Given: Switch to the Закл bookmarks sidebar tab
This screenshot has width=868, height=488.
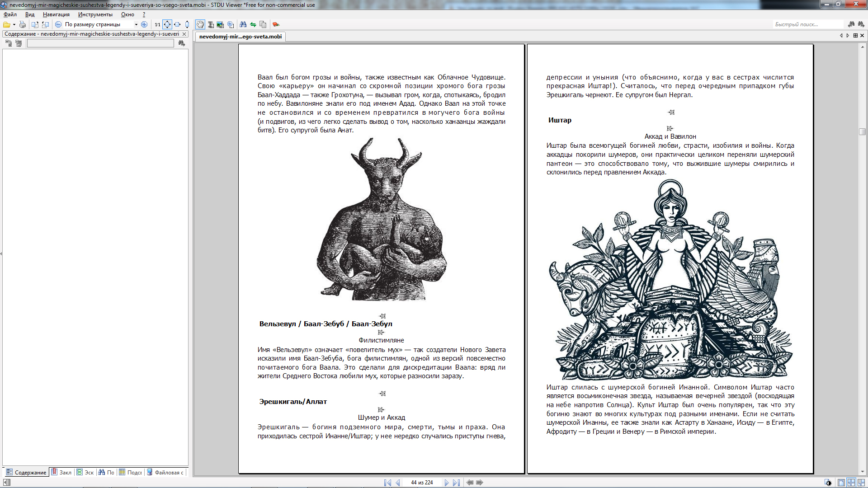Looking at the screenshot, I should (x=61, y=472).
